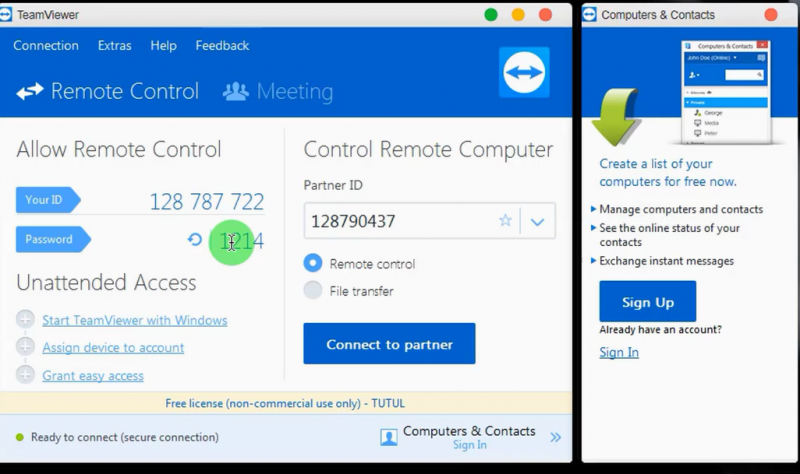Screen dimensions: 800x474
Task: Close the Computers & Contacts window
Action: click(771, 15)
